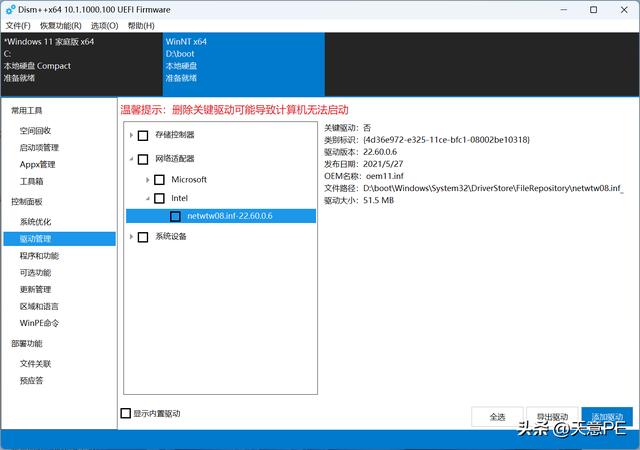
Task: Click the 关键驱动 否 value
Action: 367,128
